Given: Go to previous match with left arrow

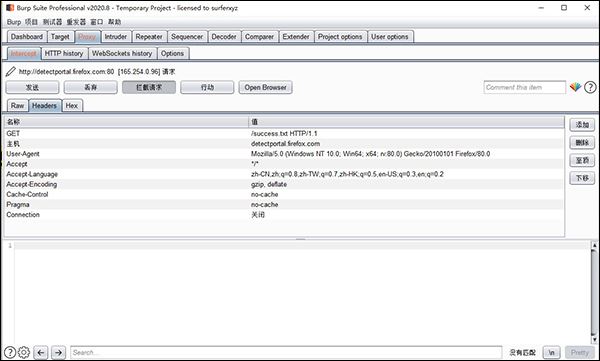Looking at the screenshot, I should coord(41,352).
